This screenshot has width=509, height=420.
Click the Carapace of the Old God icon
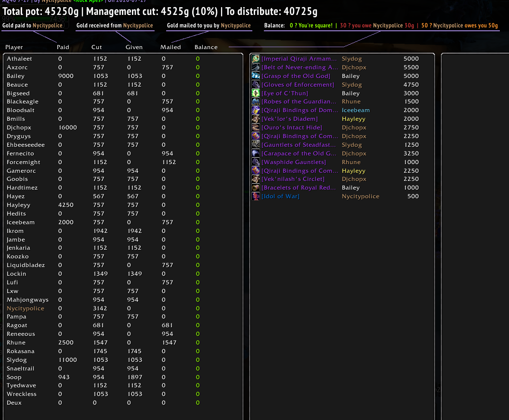pyautogui.click(x=256, y=153)
